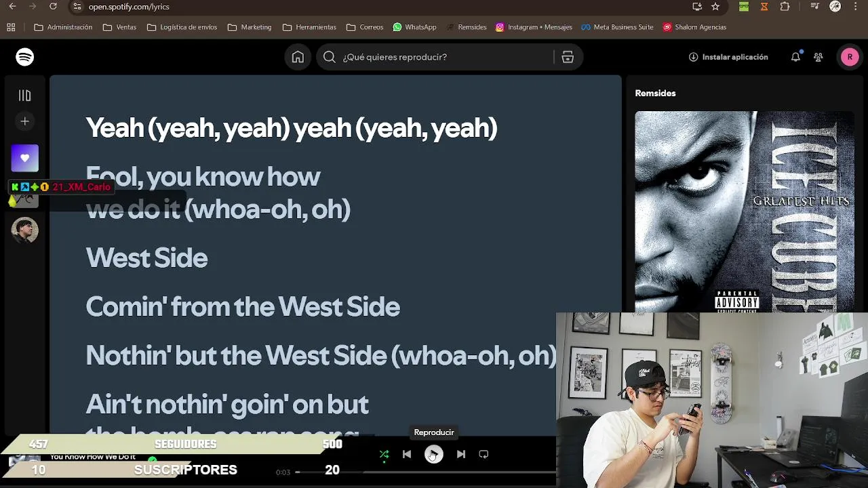Open the Liked Songs heart tile
Image resolution: width=868 pixels, height=488 pixels.
[25, 158]
